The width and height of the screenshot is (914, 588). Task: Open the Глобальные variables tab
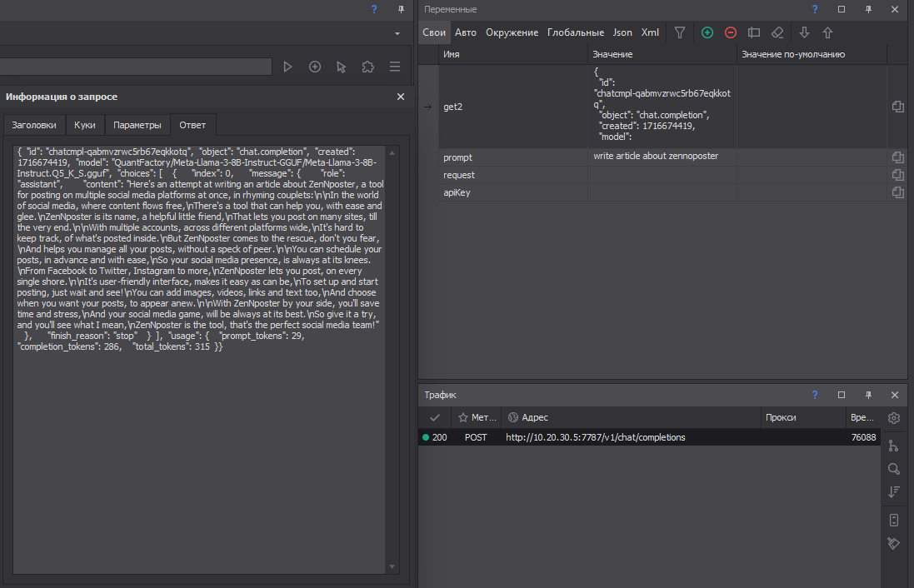coord(575,32)
